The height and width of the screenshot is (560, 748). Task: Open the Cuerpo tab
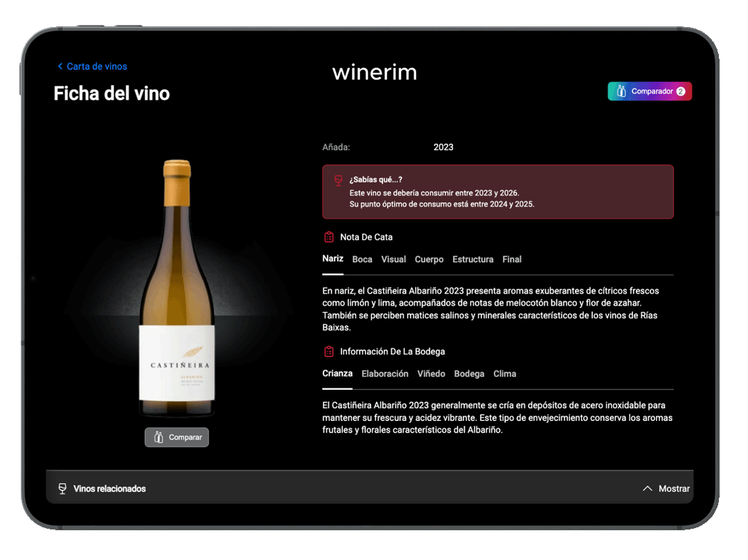429,260
